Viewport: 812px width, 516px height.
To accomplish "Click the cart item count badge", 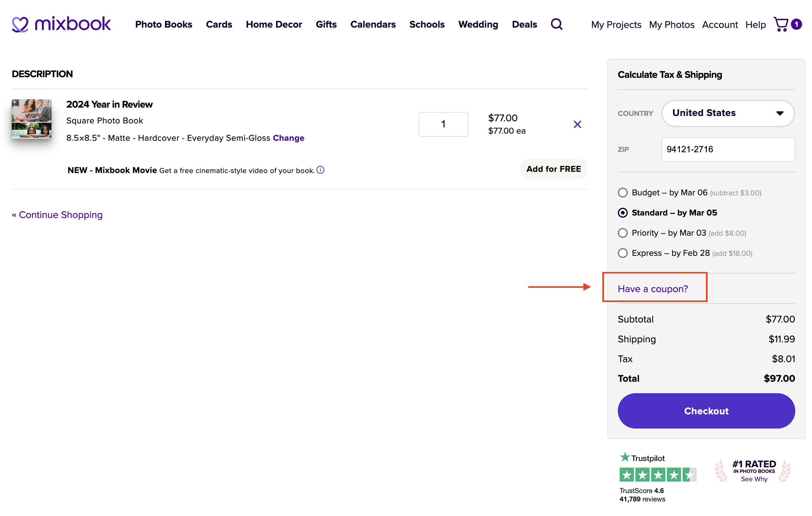I will [796, 24].
